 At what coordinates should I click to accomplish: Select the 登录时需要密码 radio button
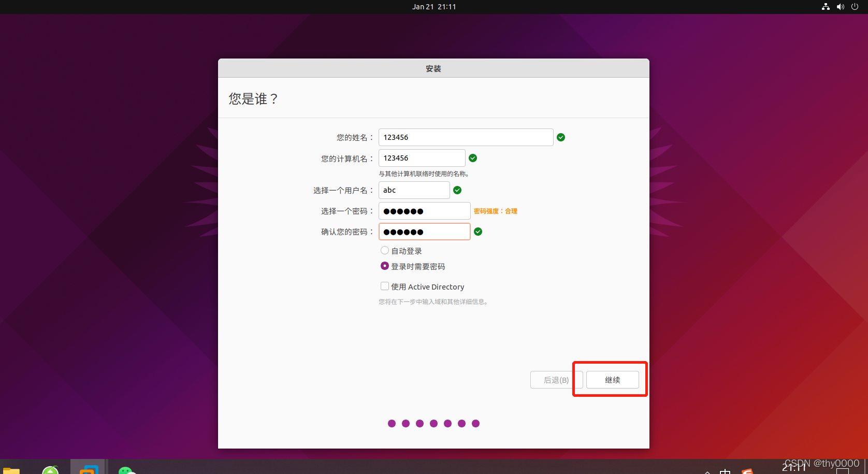(x=384, y=266)
